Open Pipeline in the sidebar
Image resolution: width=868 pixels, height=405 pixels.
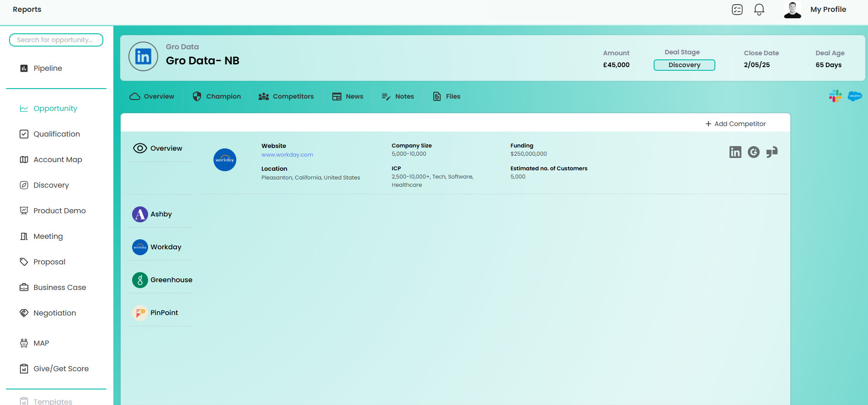tap(48, 68)
